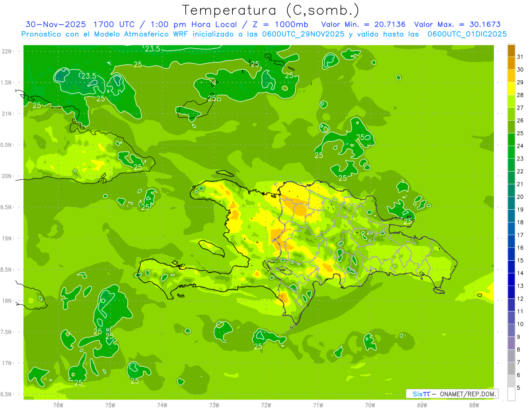The width and height of the screenshot is (532, 411).
Task: Click the '69W' longitude label
Action: click(422, 405)
